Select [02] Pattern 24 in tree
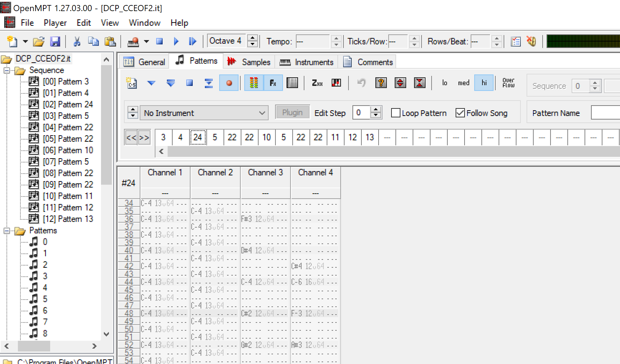Viewport: 620px width, 364px height. click(x=68, y=105)
